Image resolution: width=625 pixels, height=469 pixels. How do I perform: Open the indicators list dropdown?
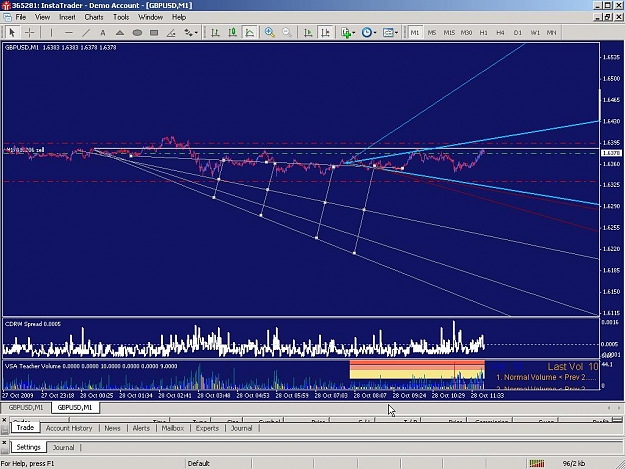point(348,33)
